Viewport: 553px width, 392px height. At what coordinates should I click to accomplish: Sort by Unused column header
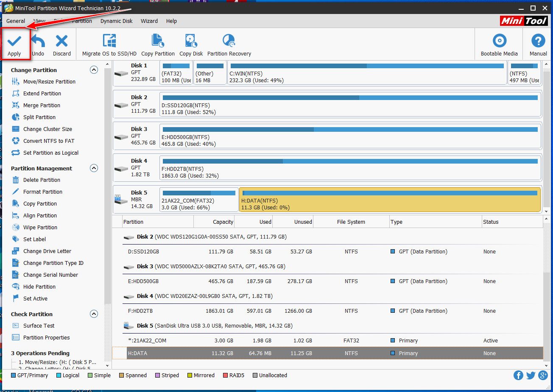(x=293, y=222)
